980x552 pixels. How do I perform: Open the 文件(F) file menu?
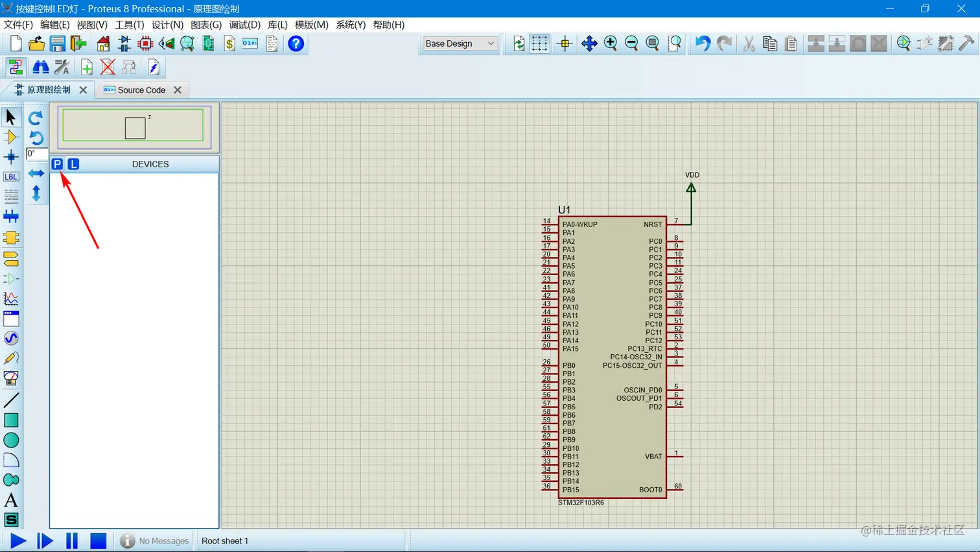click(18, 25)
